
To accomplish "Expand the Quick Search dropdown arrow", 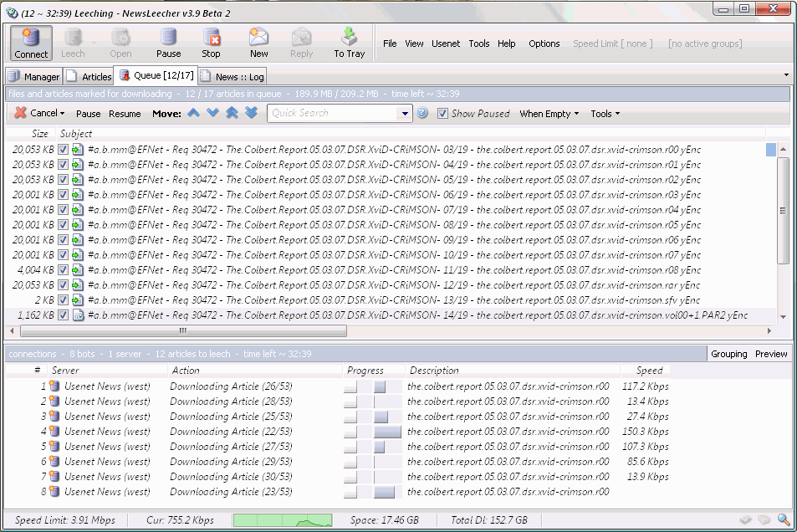I will click(x=405, y=114).
